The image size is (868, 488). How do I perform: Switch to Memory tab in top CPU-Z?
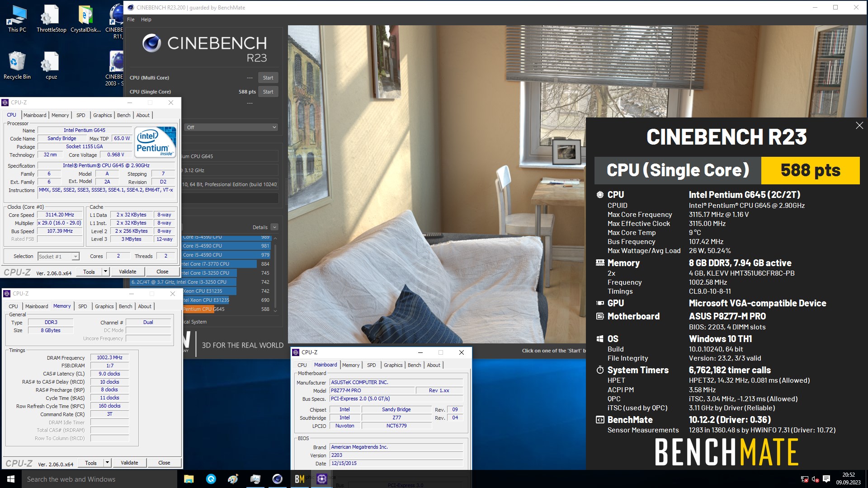click(x=60, y=115)
